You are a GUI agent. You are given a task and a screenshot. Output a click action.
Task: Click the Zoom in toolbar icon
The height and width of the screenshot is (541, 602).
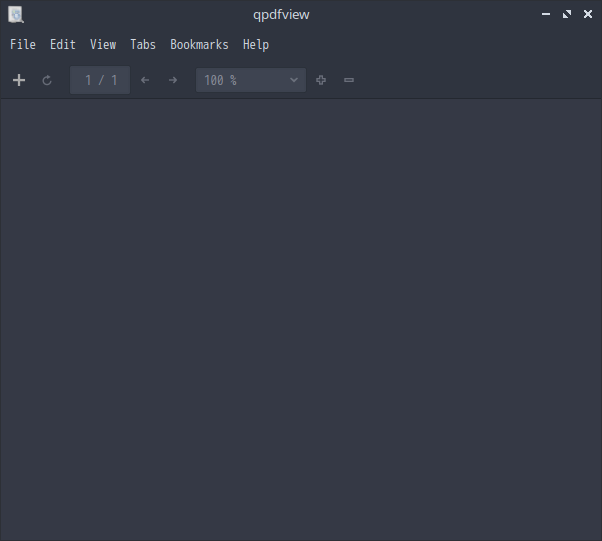click(x=321, y=80)
